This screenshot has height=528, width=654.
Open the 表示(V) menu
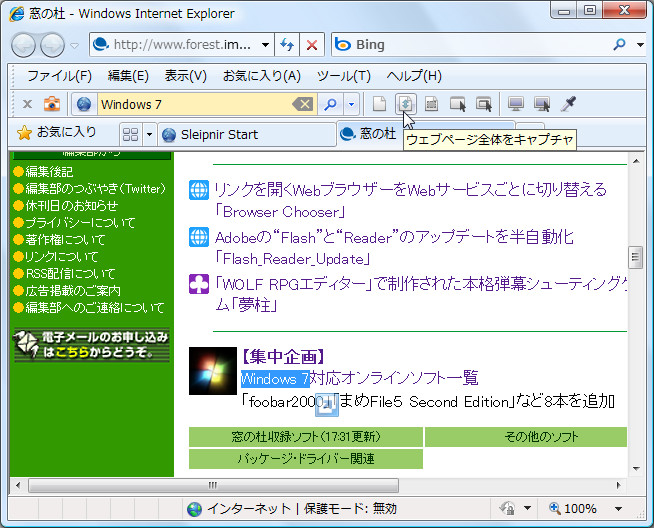[x=185, y=76]
